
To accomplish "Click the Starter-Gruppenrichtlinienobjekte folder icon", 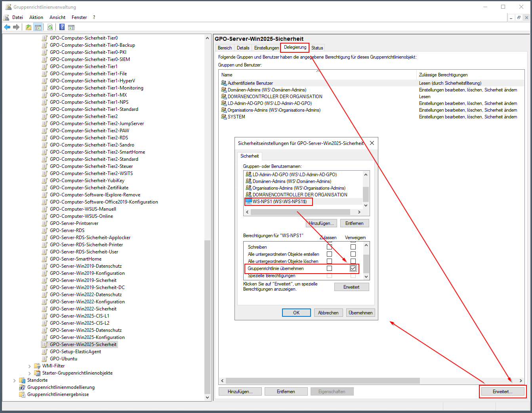I will [x=37, y=373].
